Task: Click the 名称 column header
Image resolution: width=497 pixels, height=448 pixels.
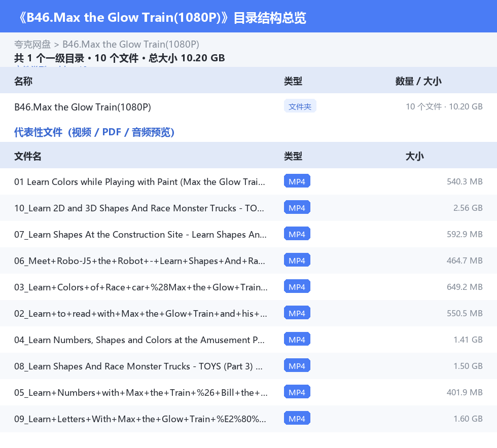Action: coord(23,81)
